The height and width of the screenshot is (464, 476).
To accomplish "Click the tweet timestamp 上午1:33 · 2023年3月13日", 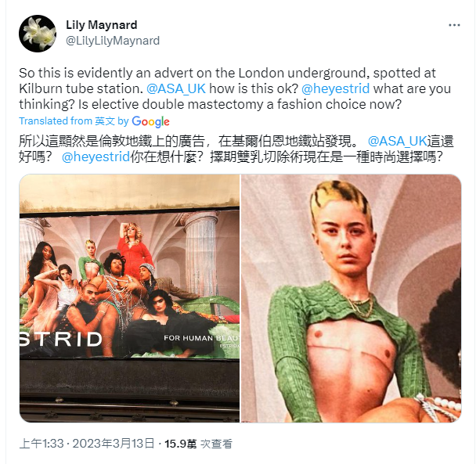I will [x=87, y=444].
